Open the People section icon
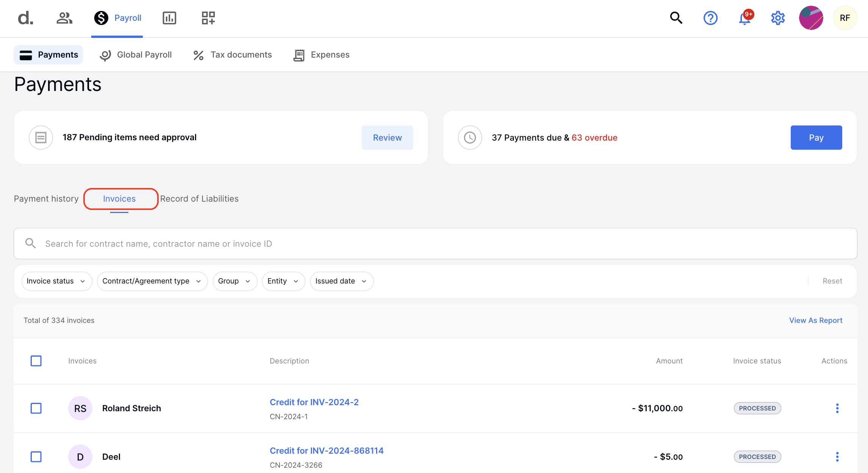868x473 pixels. tap(64, 17)
